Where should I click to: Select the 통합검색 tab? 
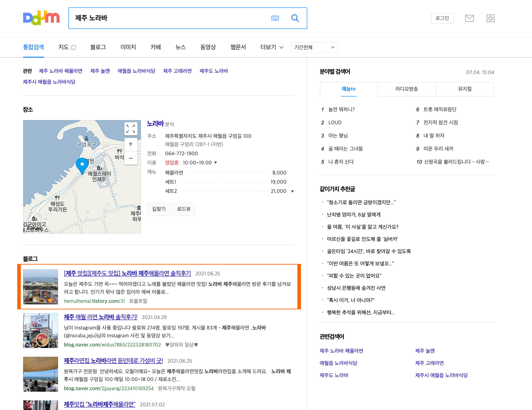coord(33,47)
